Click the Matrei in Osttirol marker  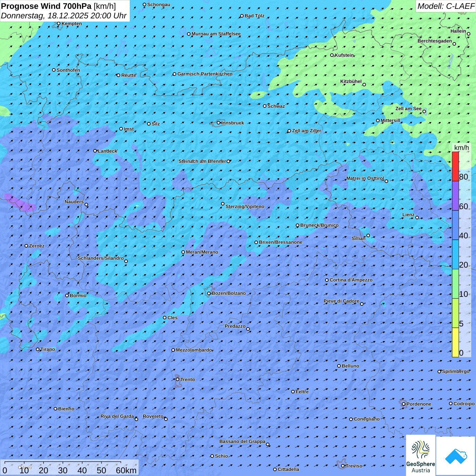[386, 181]
